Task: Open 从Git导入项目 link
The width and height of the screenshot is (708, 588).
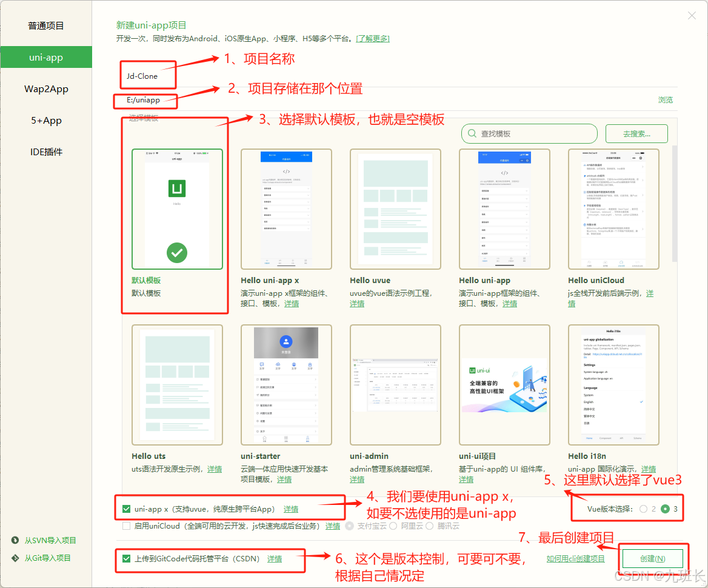Action: point(47,558)
